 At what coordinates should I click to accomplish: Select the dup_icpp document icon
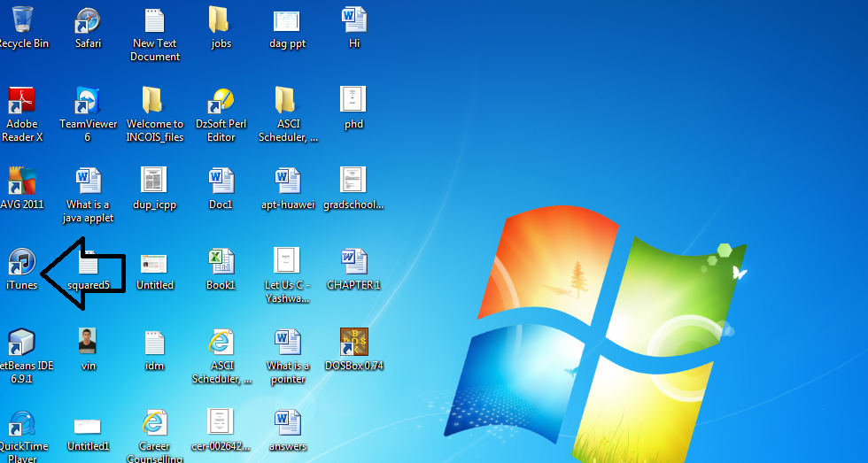click(x=154, y=181)
